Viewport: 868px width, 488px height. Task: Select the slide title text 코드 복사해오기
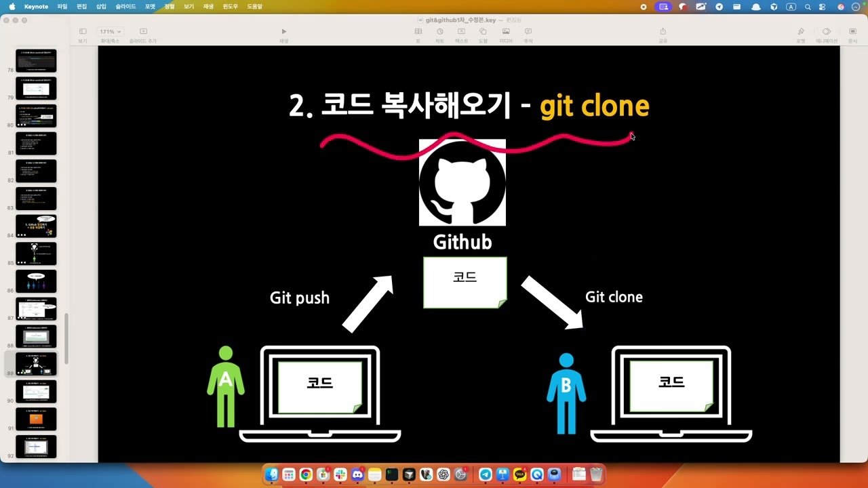click(x=415, y=106)
